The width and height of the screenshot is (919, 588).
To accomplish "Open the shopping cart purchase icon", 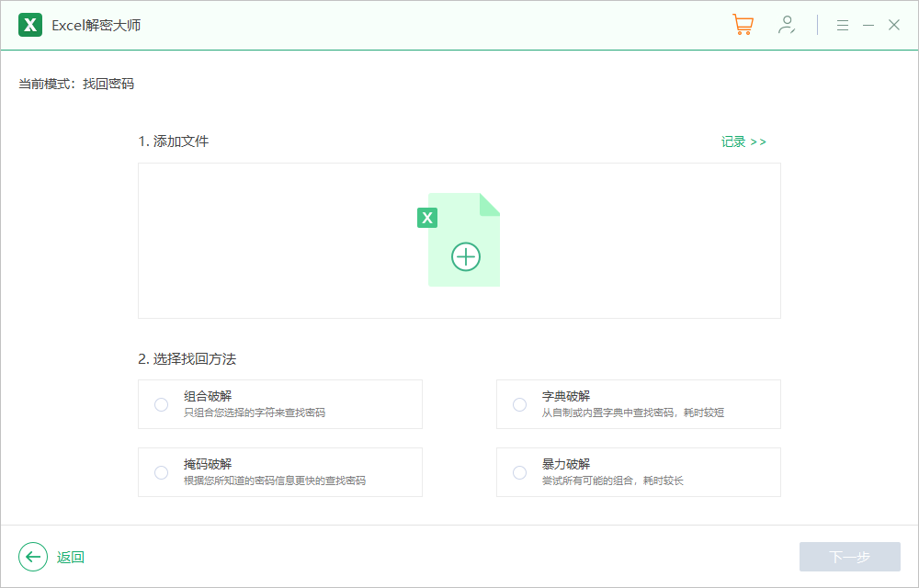I will (x=743, y=25).
